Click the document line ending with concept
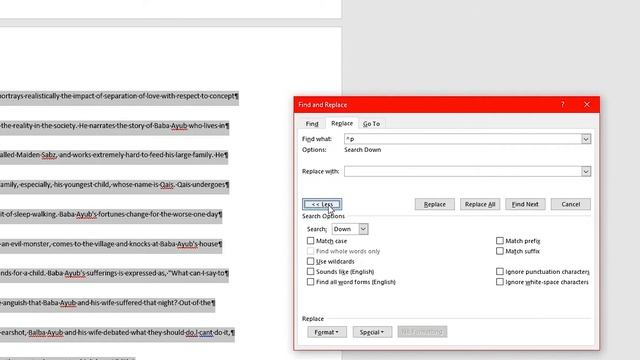The width and height of the screenshot is (640, 360). pyautogui.click(x=119, y=96)
